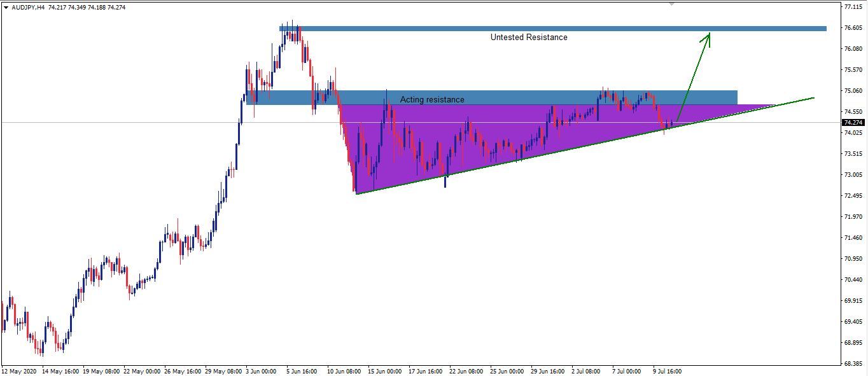
Task: Click the 77.115 price axis label
Action: click(853, 7)
